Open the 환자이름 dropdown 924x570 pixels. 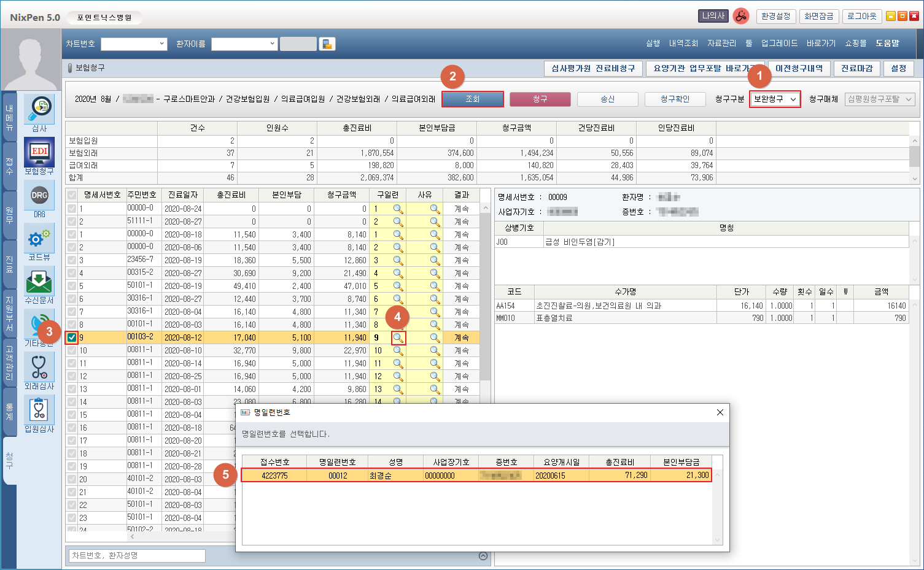(244, 44)
